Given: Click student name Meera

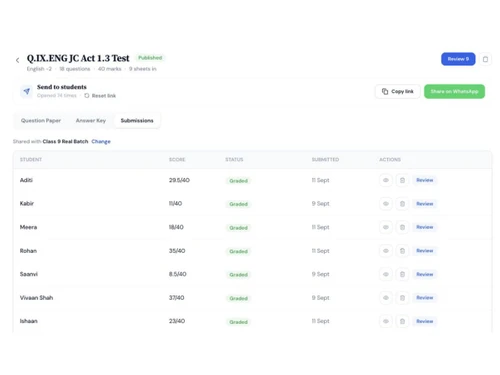Looking at the screenshot, I should point(28,227).
